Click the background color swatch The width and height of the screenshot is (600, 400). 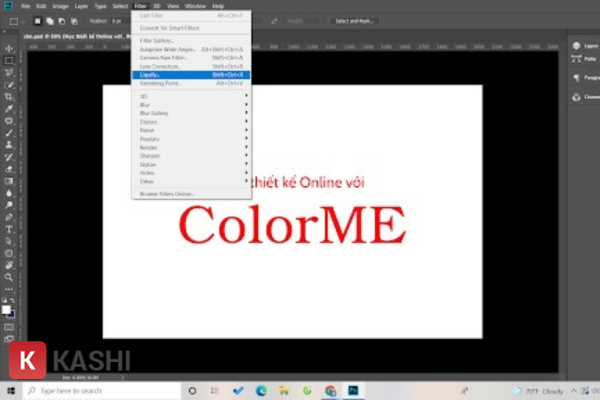(11, 315)
